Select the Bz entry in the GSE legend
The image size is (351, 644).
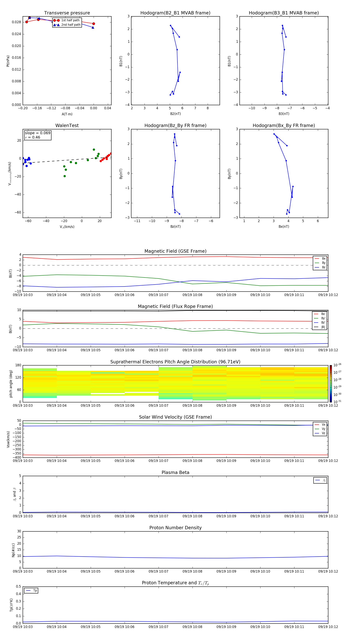pos(320,267)
